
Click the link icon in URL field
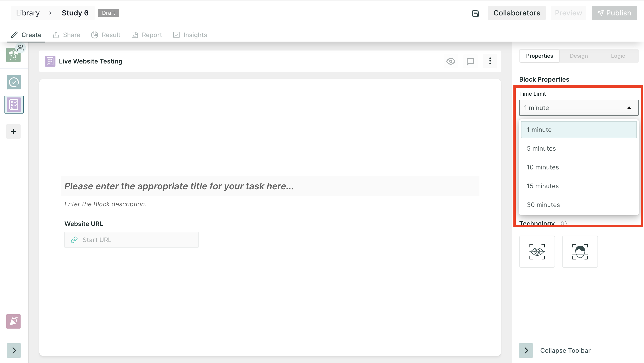(74, 240)
